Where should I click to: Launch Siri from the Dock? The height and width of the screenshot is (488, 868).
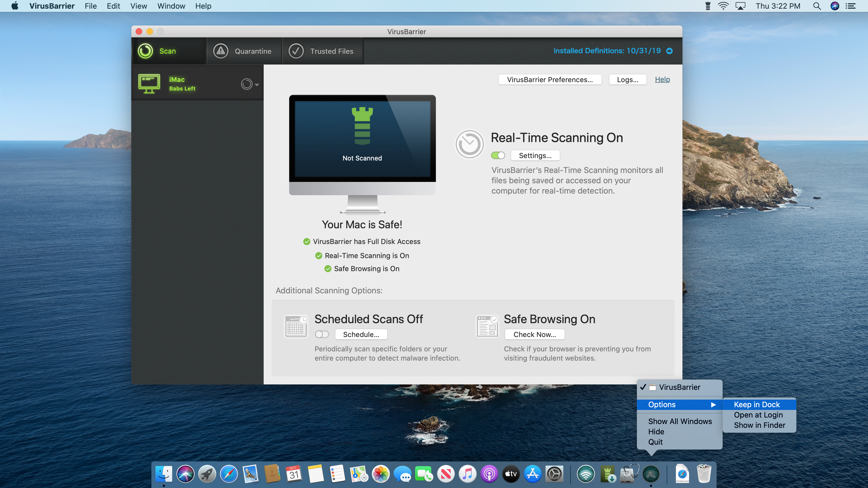tap(185, 474)
